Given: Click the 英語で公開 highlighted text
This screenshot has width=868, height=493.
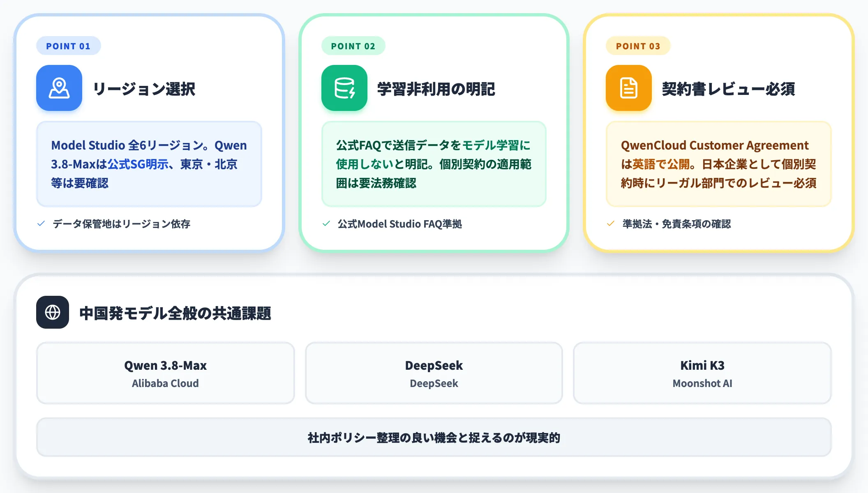Looking at the screenshot, I should point(661,164).
